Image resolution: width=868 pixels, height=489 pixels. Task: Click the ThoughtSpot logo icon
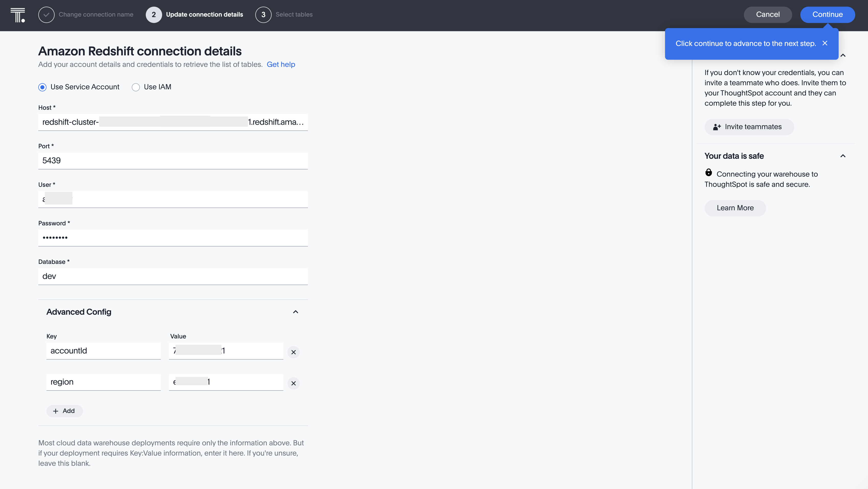click(x=18, y=15)
